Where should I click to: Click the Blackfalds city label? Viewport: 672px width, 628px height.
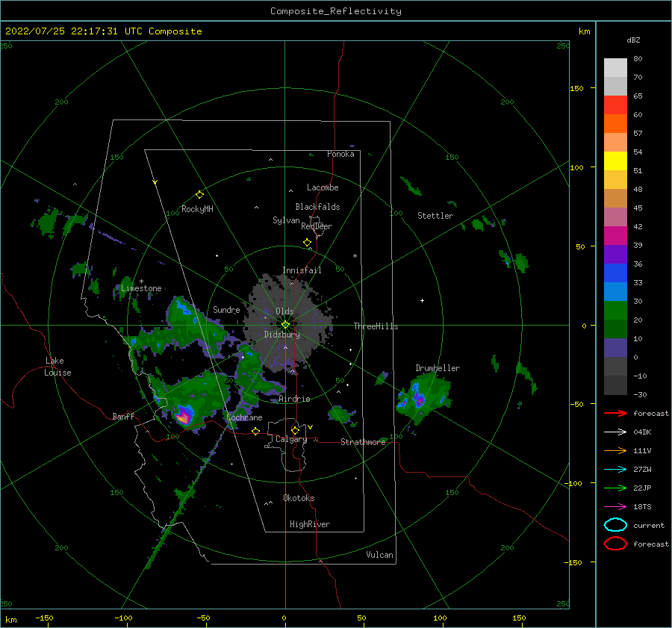pos(317,207)
